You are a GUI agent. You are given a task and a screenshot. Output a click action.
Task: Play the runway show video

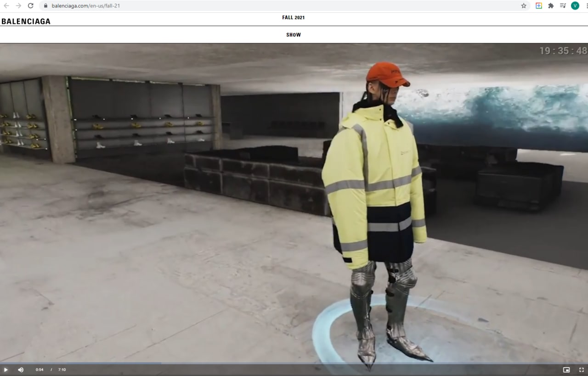click(6, 369)
